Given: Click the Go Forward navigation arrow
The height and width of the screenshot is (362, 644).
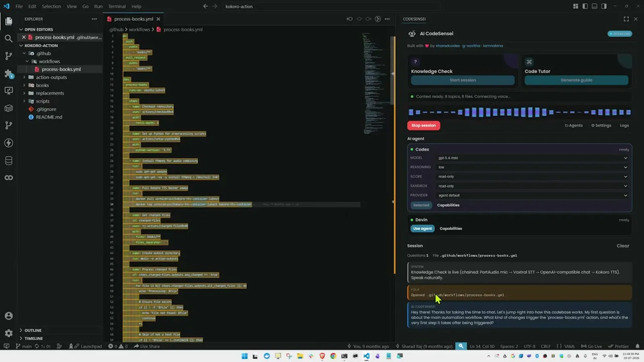Looking at the screenshot, I should 215,6.
